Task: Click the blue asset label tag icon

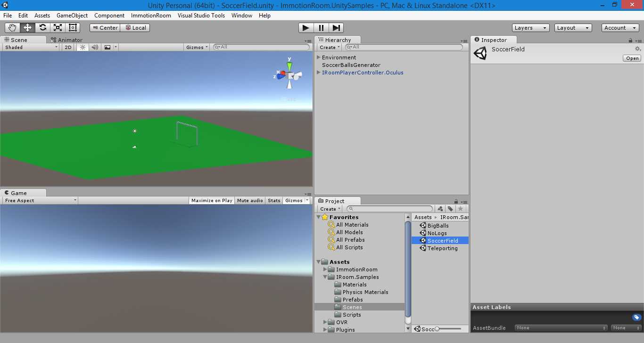Action: [636, 317]
